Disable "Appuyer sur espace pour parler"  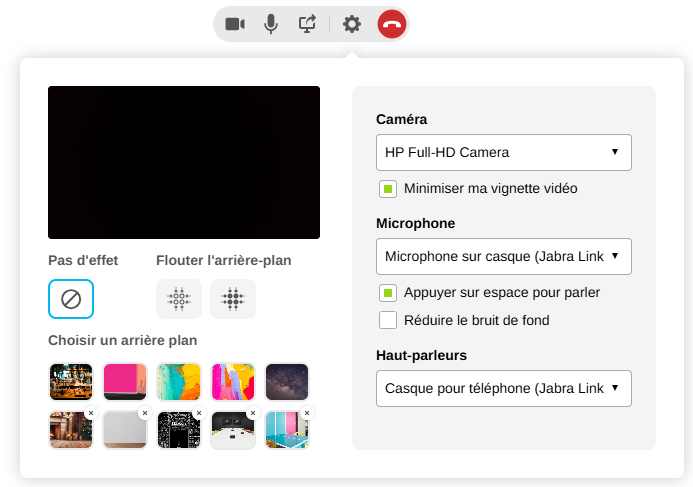(388, 293)
